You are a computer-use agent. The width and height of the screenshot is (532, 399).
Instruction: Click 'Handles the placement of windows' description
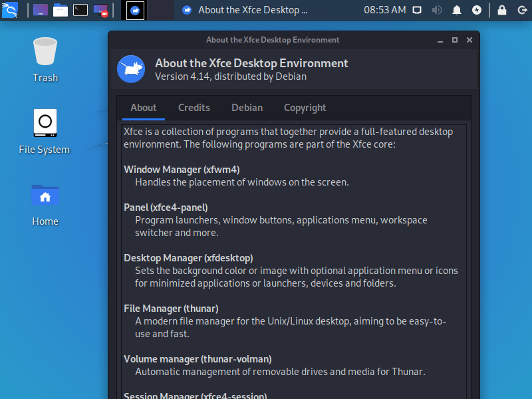(x=242, y=182)
